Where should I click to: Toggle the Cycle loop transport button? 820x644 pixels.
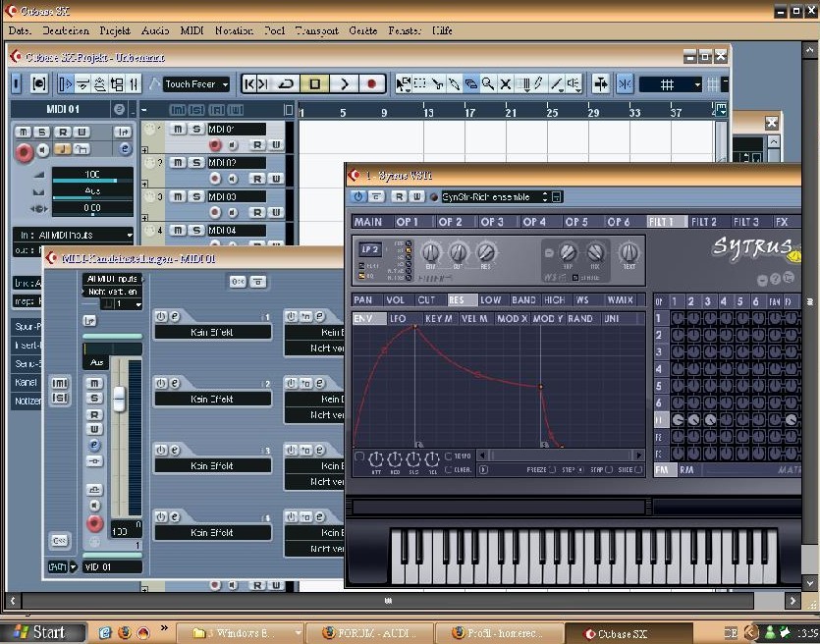point(286,83)
